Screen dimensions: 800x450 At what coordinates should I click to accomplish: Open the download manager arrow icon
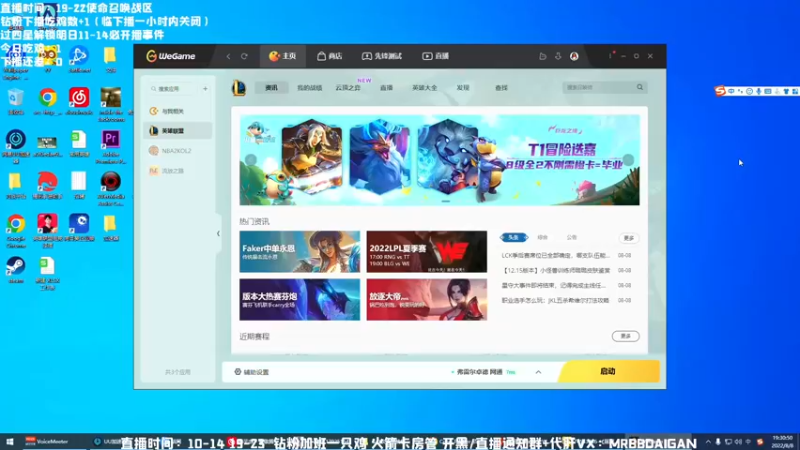[x=558, y=56]
